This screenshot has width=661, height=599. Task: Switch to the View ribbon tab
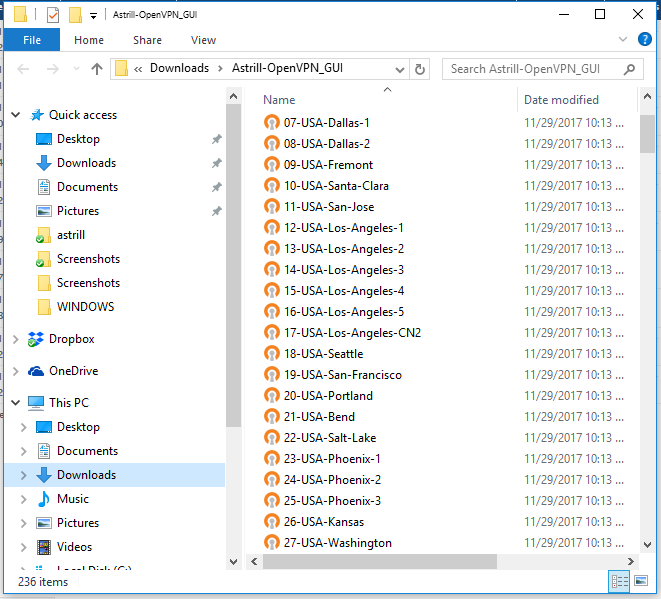(x=203, y=40)
